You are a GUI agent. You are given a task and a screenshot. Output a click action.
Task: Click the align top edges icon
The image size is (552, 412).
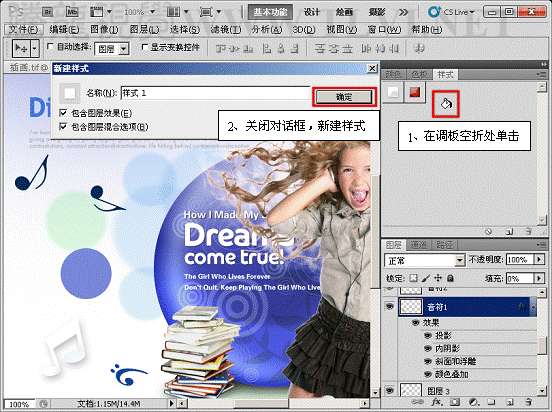coord(221,48)
